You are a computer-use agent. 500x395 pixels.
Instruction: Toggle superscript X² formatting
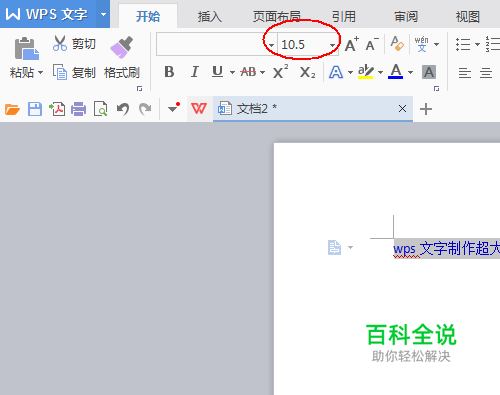[281, 72]
